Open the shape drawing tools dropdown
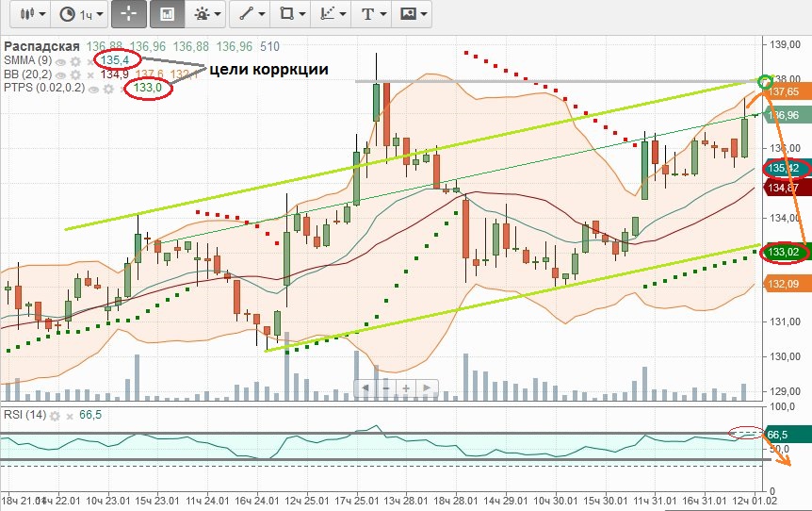 [291, 14]
